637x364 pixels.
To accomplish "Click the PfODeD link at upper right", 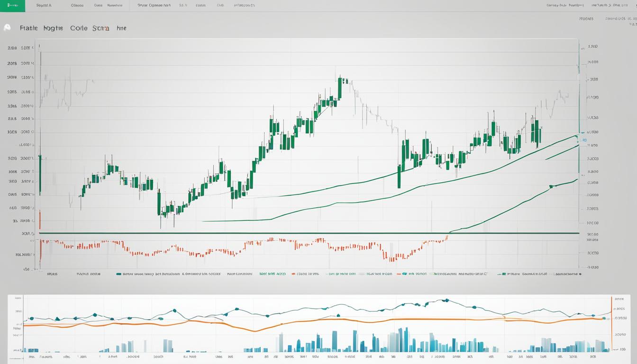I will [x=586, y=19].
